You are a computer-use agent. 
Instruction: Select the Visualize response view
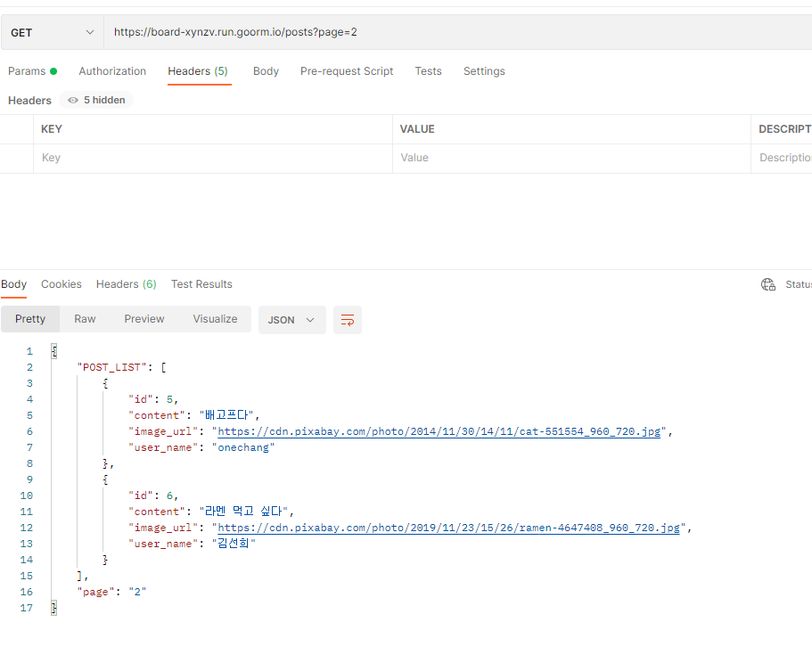215,318
